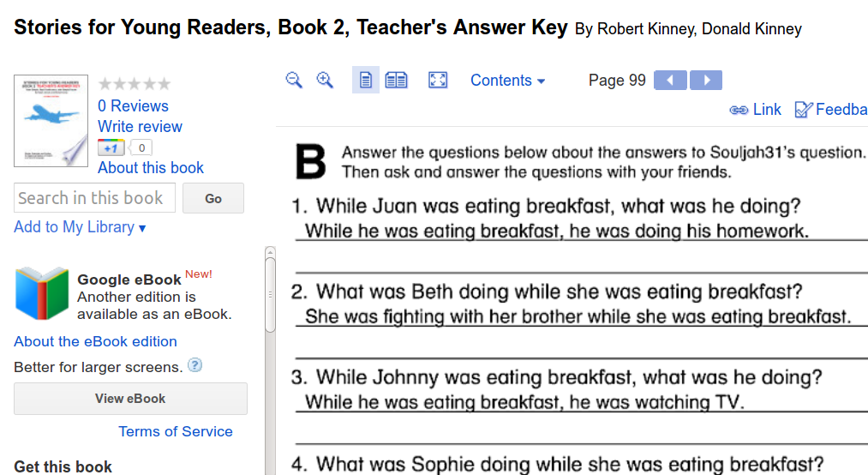Go to the next page

tap(706, 81)
